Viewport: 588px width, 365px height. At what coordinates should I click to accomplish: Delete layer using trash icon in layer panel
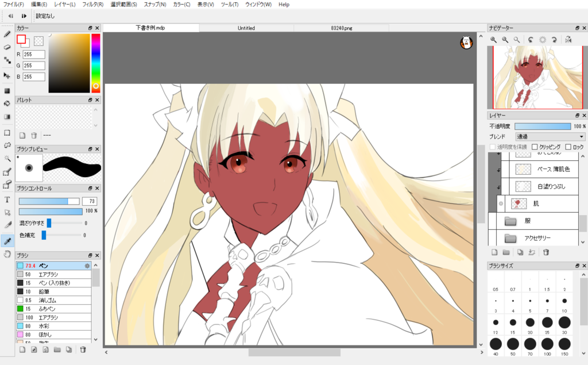546,252
